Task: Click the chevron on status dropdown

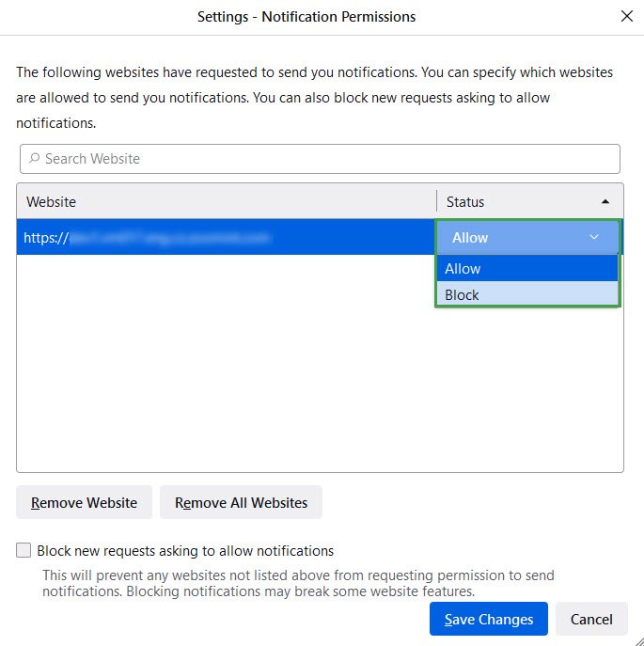Action: (x=594, y=238)
